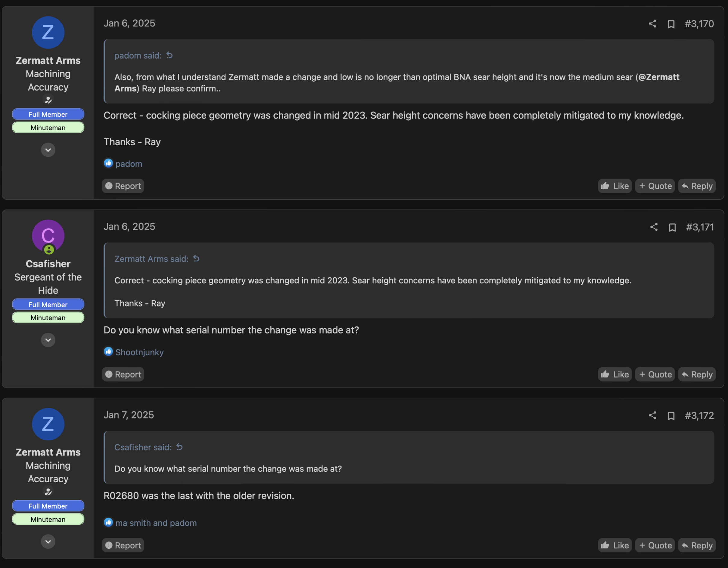The image size is (728, 568).
Task: Reply to post #3,172
Action: coord(697,545)
